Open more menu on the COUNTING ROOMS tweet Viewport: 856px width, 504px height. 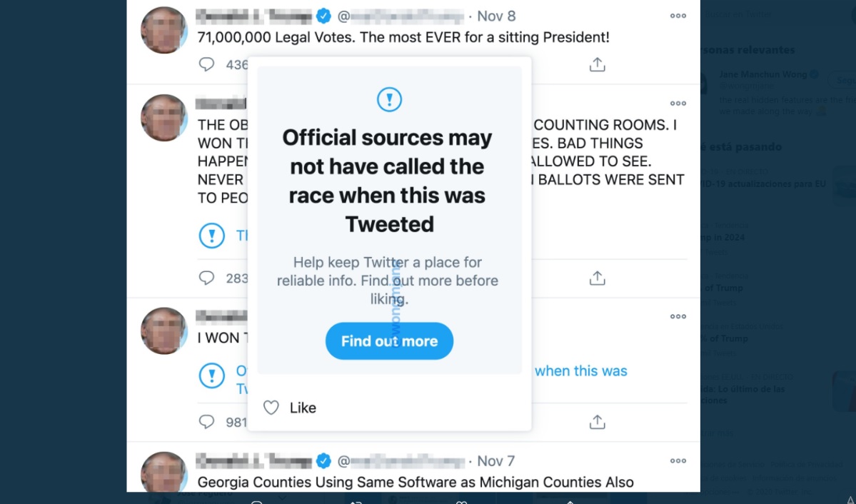click(678, 104)
